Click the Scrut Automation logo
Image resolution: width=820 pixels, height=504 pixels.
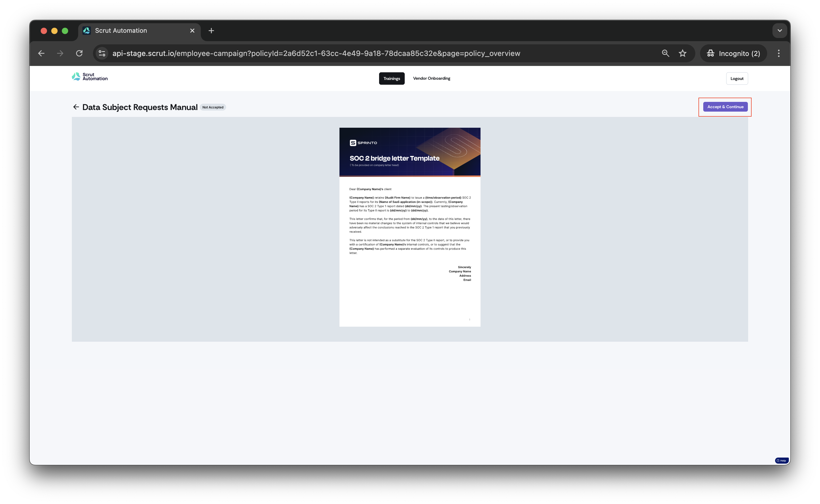click(90, 77)
